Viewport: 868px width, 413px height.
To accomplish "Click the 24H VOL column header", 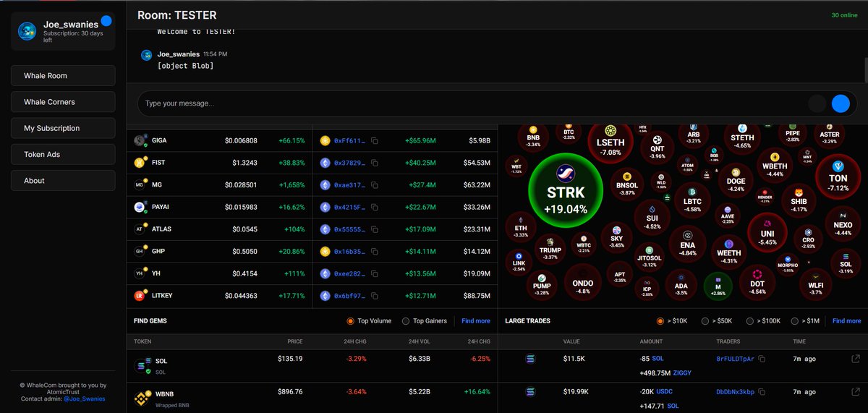I will click(419, 341).
